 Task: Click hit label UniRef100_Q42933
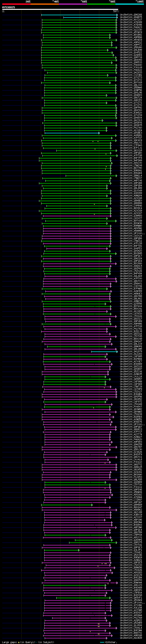click(131, 72)
